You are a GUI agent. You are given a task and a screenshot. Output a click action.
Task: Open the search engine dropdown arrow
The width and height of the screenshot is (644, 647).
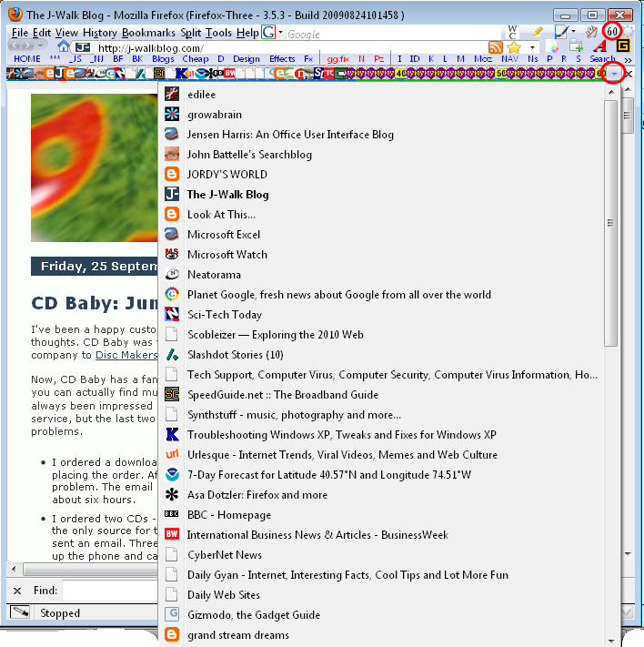pyautogui.click(x=280, y=32)
